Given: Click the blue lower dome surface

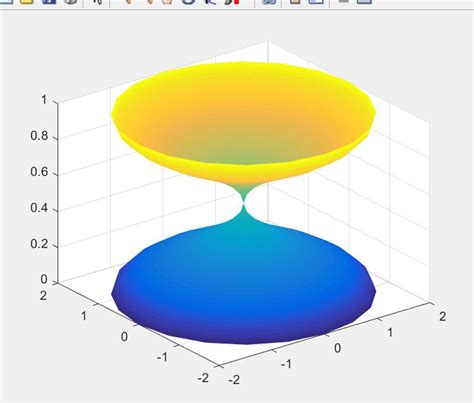Looking at the screenshot, I should [x=243, y=287].
